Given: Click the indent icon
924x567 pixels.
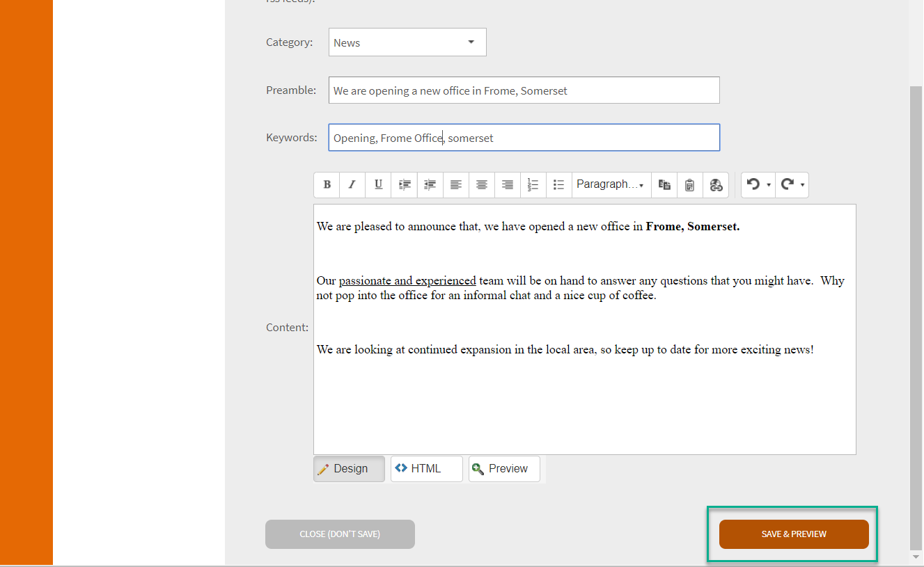Looking at the screenshot, I should tap(405, 185).
